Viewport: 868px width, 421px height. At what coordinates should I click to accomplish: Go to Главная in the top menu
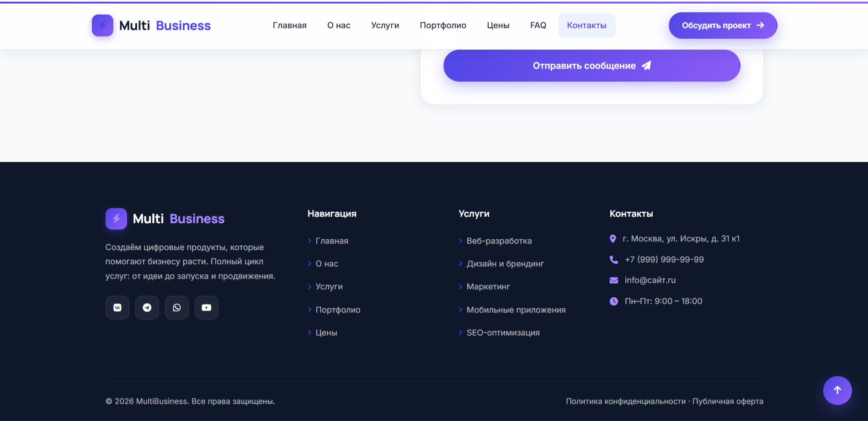[x=290, y=26]
